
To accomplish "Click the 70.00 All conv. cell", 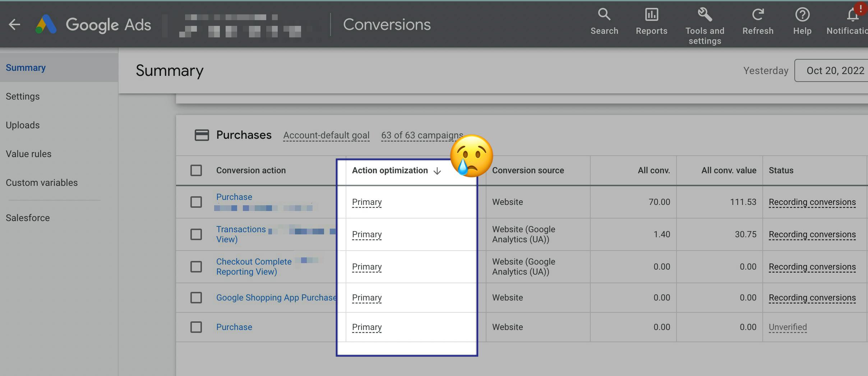I will point(659,202).
